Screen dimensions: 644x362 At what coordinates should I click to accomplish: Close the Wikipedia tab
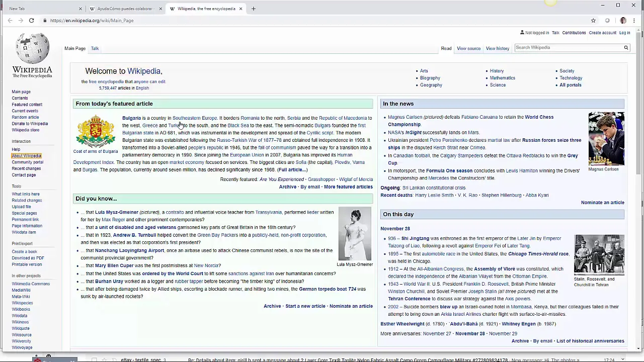pyautogui.click(x=240, y=9)
